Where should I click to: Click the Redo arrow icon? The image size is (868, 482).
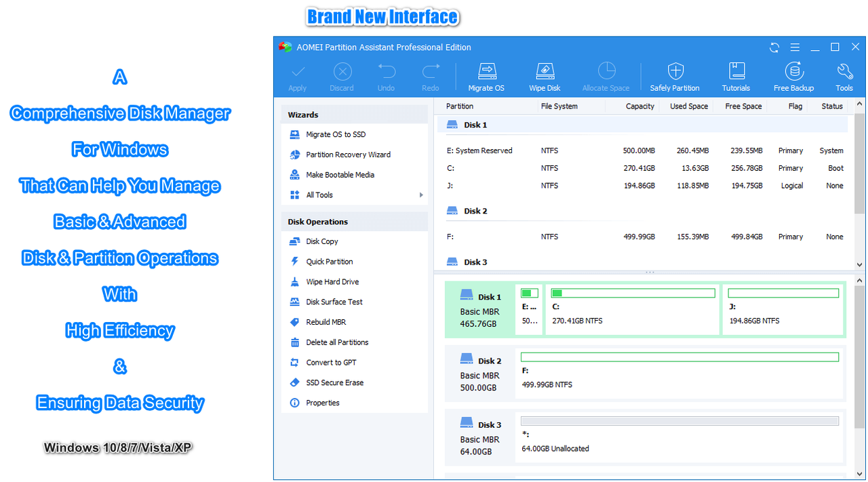(431, 71)
